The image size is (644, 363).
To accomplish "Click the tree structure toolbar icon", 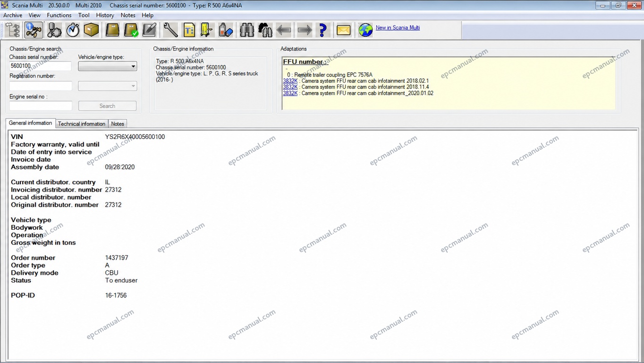I will pyautogui.click(x=13, y=30).
